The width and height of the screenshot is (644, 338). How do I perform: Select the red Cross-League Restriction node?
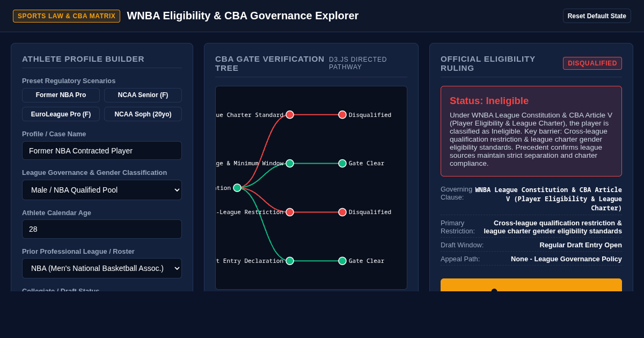pyautogui.click(x=290, y=212)
